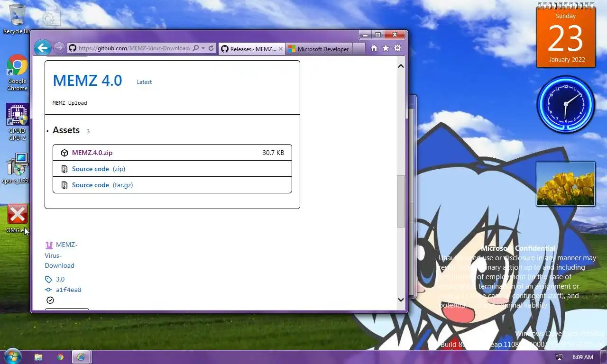Open the 3.0 tag link
607x364 pixels.
point(60,279)
